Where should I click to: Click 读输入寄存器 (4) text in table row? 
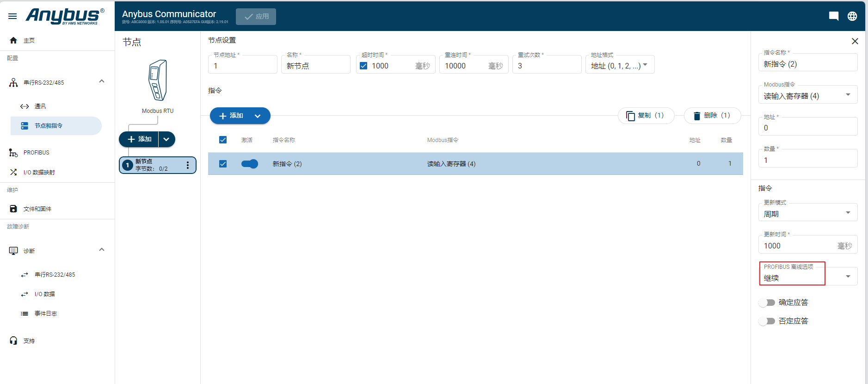point(451,164)
